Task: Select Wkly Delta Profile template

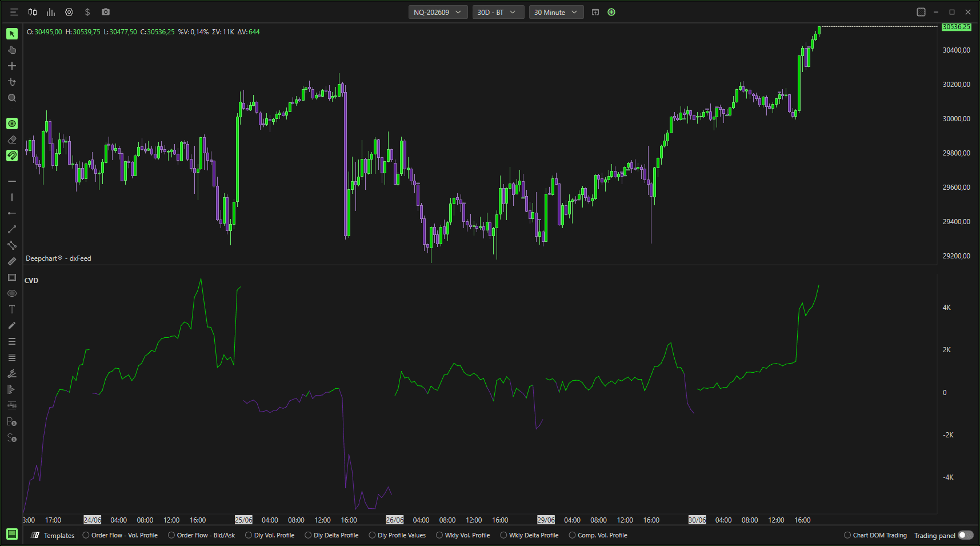Action: click(530, 535)
